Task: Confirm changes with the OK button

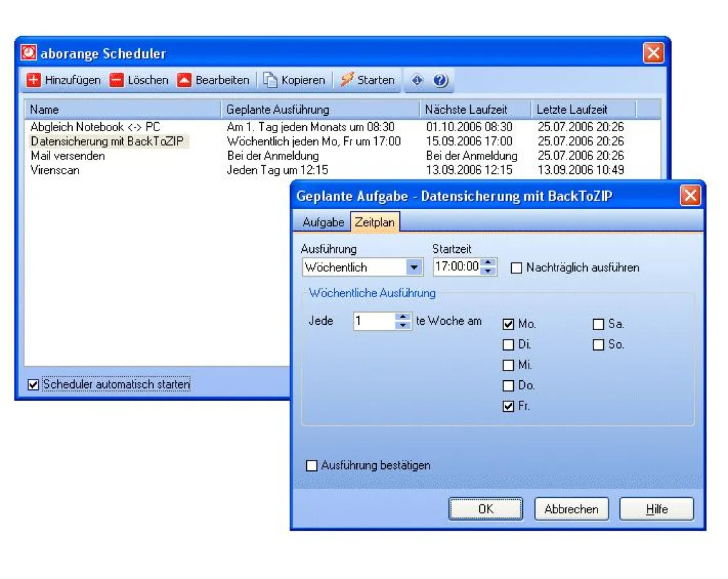Action: pos(486,508)
